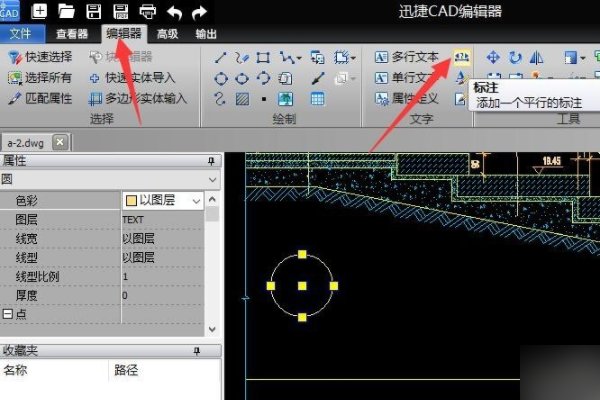Click the properties scrollbar down arrow

click(212, 329)
